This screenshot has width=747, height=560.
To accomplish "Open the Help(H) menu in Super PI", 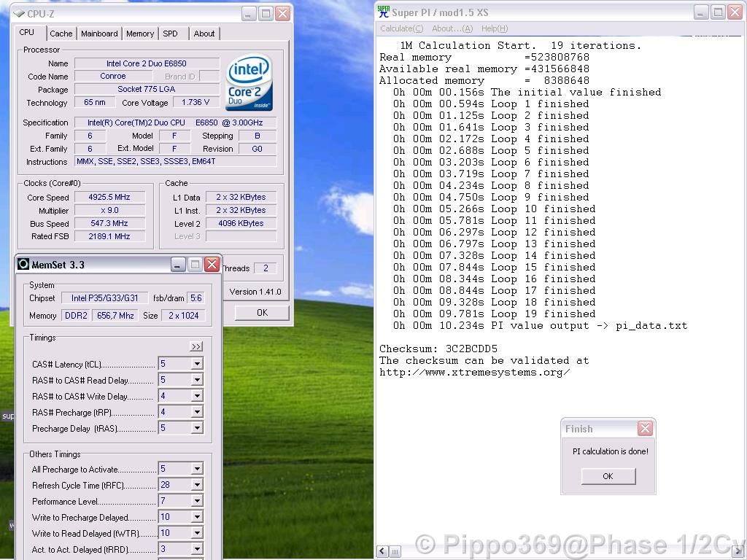I will coord(495,28).
